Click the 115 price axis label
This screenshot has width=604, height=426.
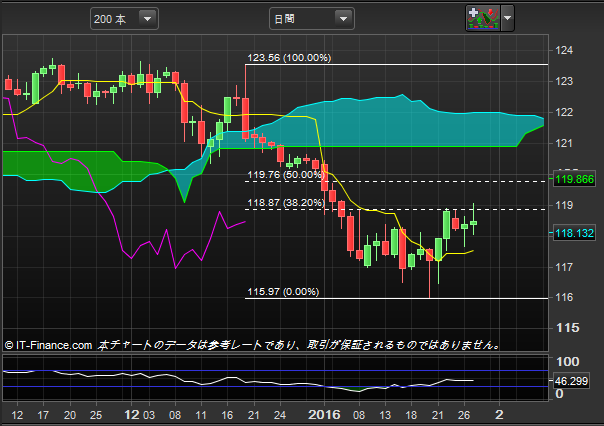567,328
